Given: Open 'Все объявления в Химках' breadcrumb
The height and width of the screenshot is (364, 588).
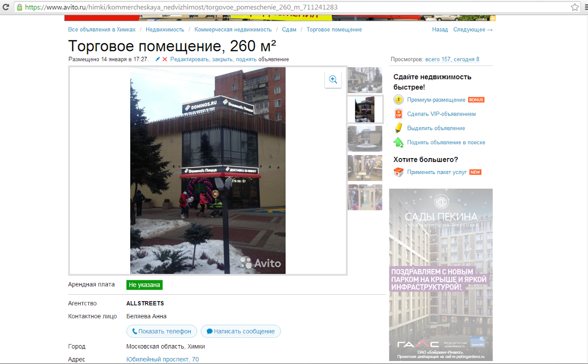Looking at the screenshot, I should tap(102, 29).
